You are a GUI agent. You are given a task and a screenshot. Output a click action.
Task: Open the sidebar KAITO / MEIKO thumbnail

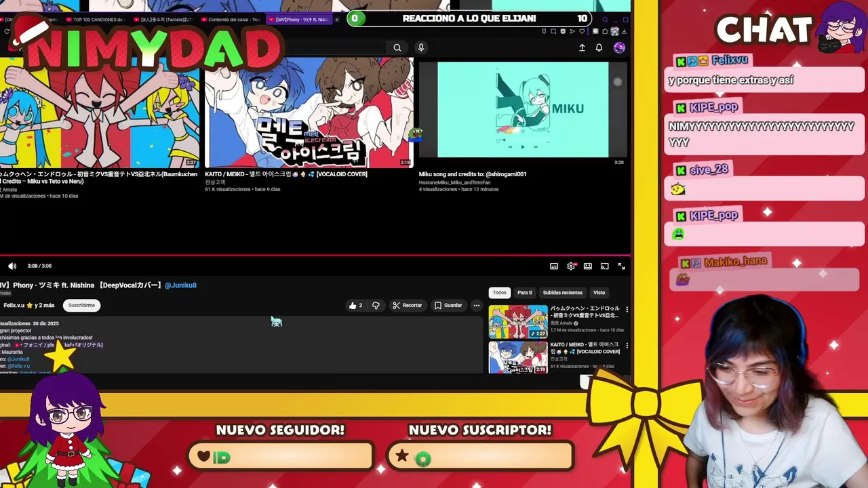click(518, 357)
